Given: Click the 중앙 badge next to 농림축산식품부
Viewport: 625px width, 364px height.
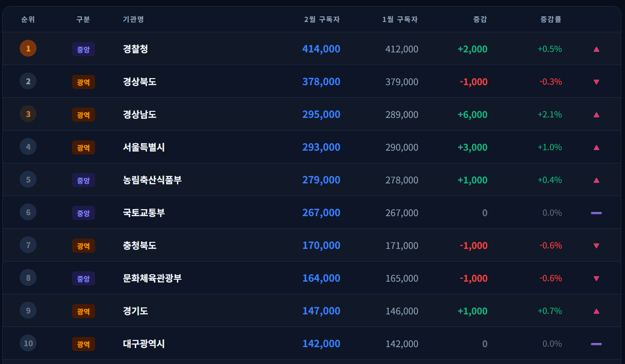Looking at the screenshot, I should pyautogui.click(x=83, y=180).
